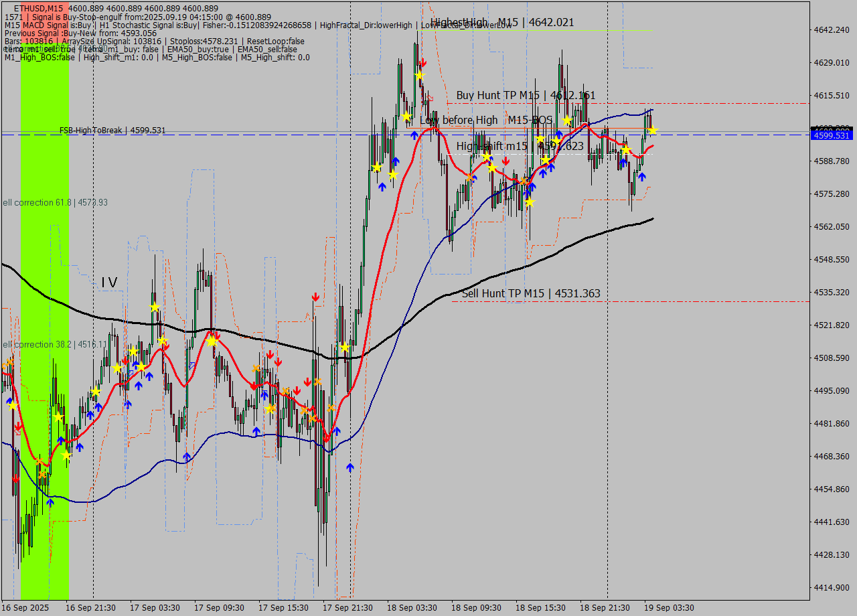Select the correction 61.8 Fibonacci label
The height and width of the screenshot is (616, 857).
point(55,202)
